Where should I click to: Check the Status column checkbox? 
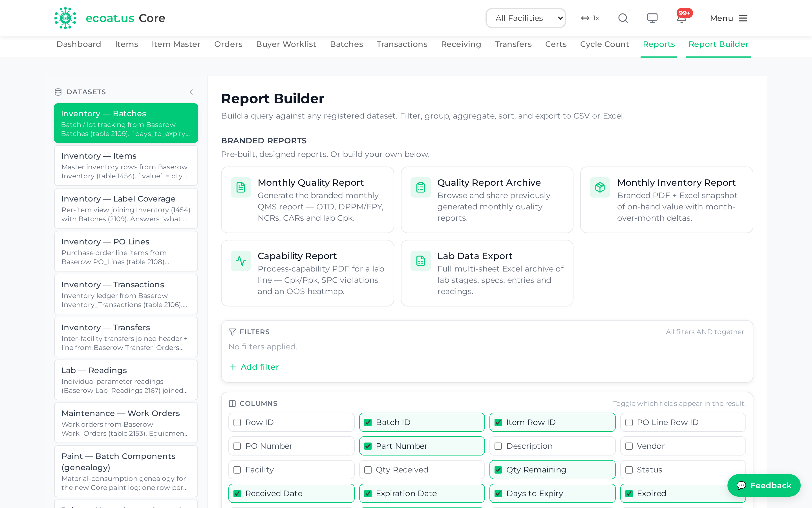point(629,470)
